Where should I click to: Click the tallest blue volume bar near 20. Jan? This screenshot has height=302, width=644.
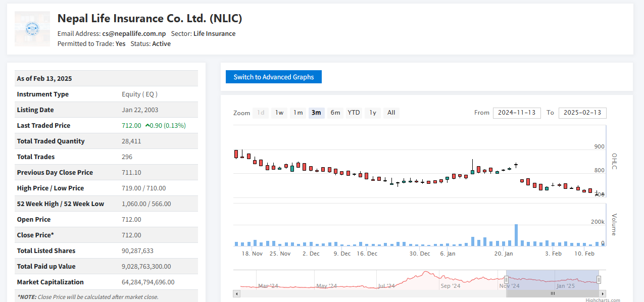click(516, 235)
